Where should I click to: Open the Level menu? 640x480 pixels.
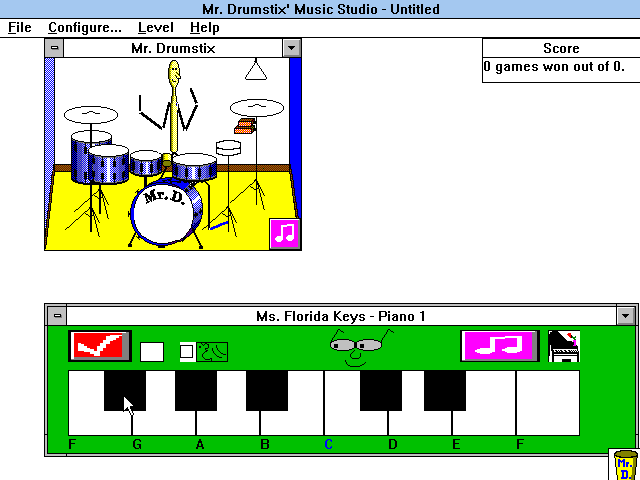click(156, 28)
